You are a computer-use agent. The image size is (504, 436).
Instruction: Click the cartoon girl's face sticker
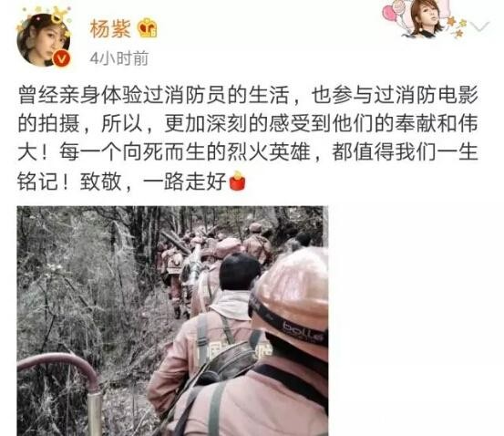pyautogui.click(x=427, y=16)
